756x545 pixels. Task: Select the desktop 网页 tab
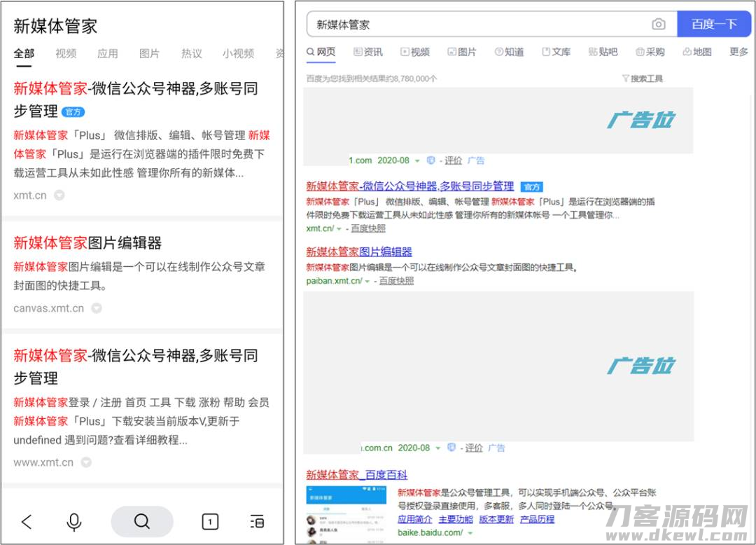coord(321,52)
